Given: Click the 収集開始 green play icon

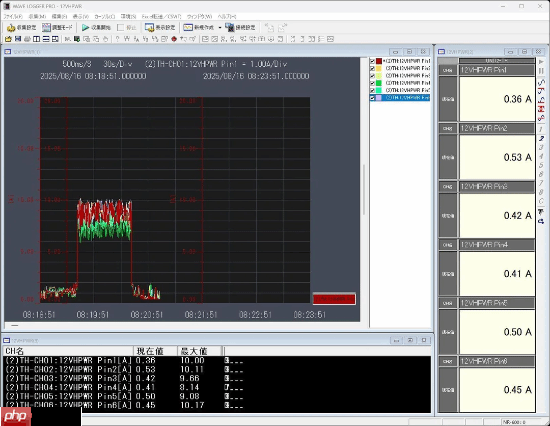Looking at the screenshot, I should point(85,27).
